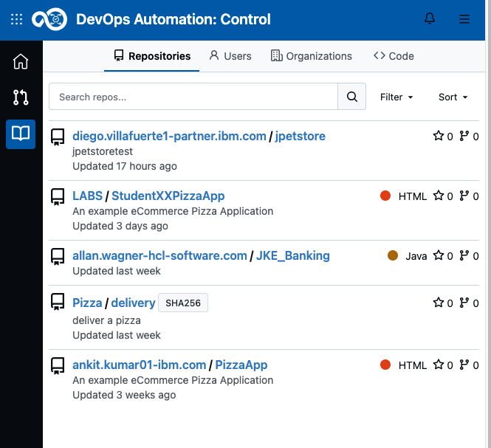Click the star icon on Pizza / delivery row
Image resolution: width=491 pixels, height=448 pixels.
439,303
